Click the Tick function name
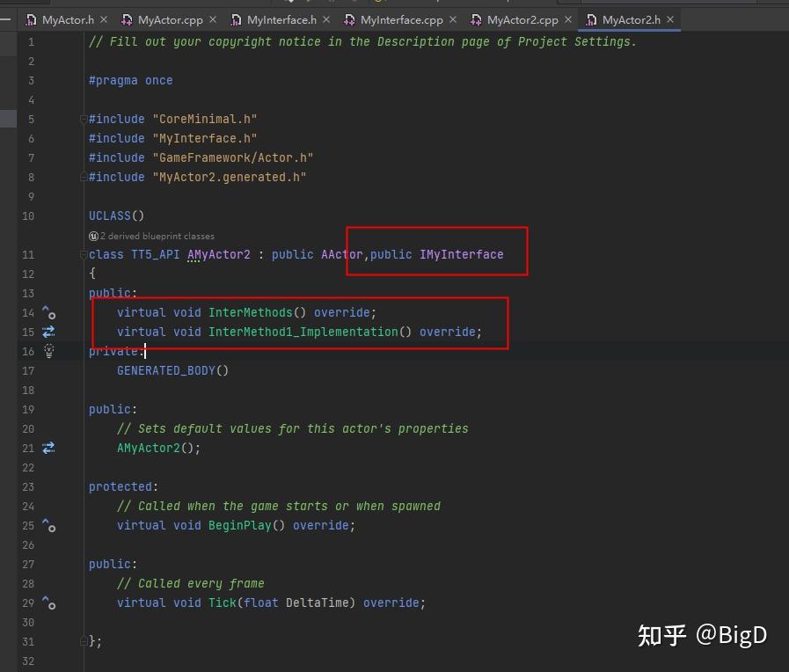This screenshot has height=672, width=789. pos(222,603)
